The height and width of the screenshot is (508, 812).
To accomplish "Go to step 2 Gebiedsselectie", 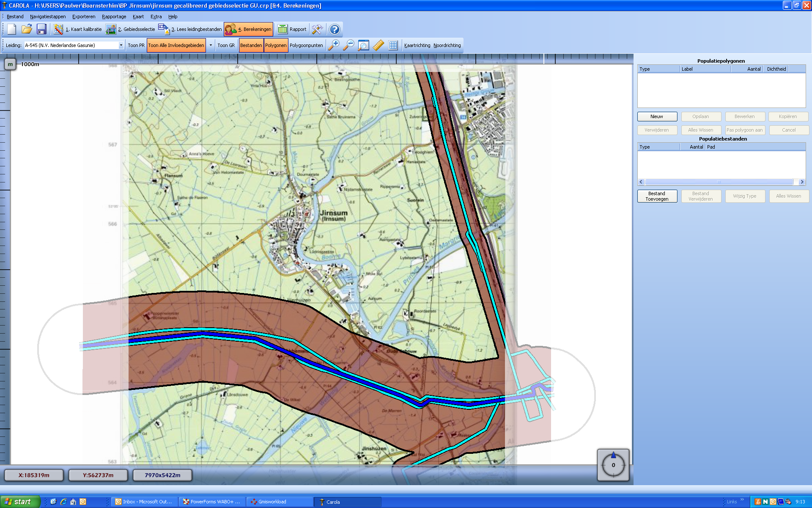I will tap(131, 29).
